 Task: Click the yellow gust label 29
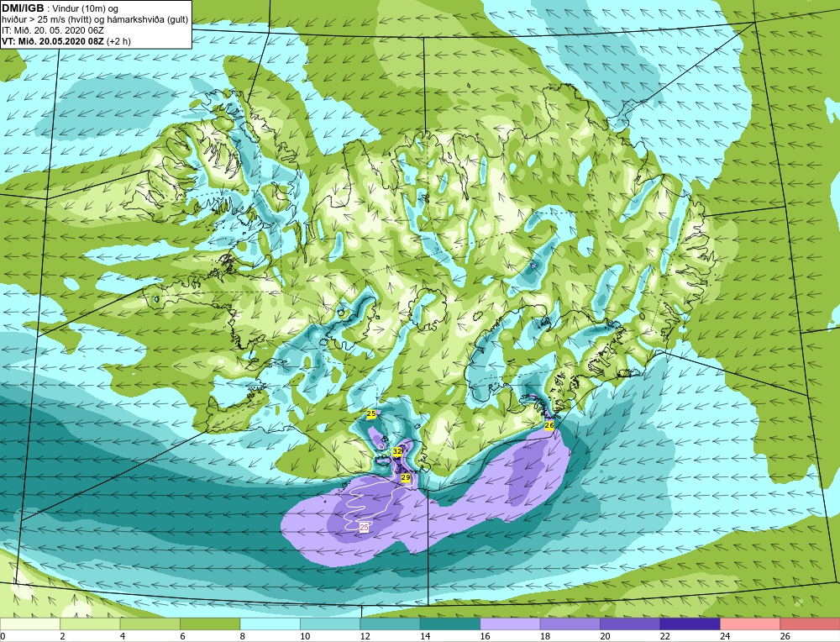click(x=406, y=477)
